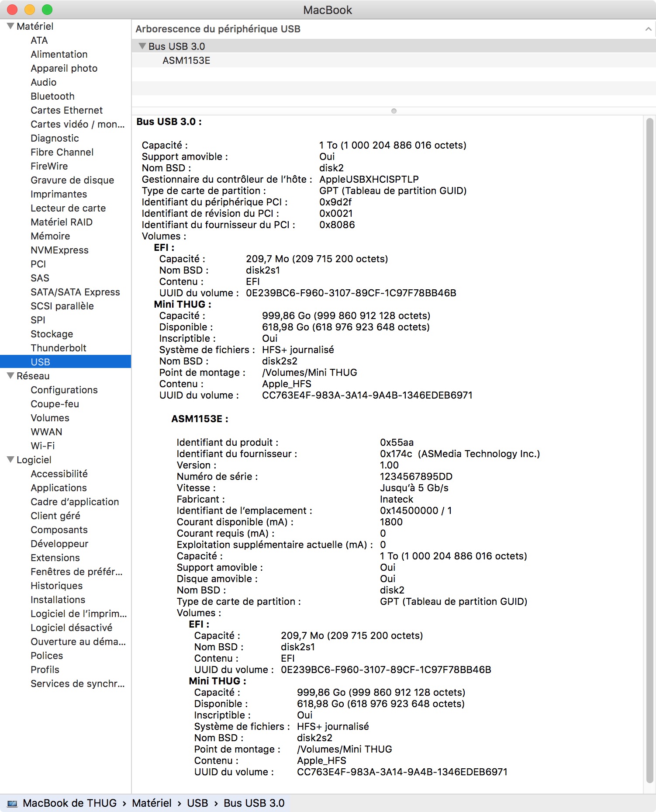Collapse the Matériel section triangle
656x812 pixels.
[10, 26]
